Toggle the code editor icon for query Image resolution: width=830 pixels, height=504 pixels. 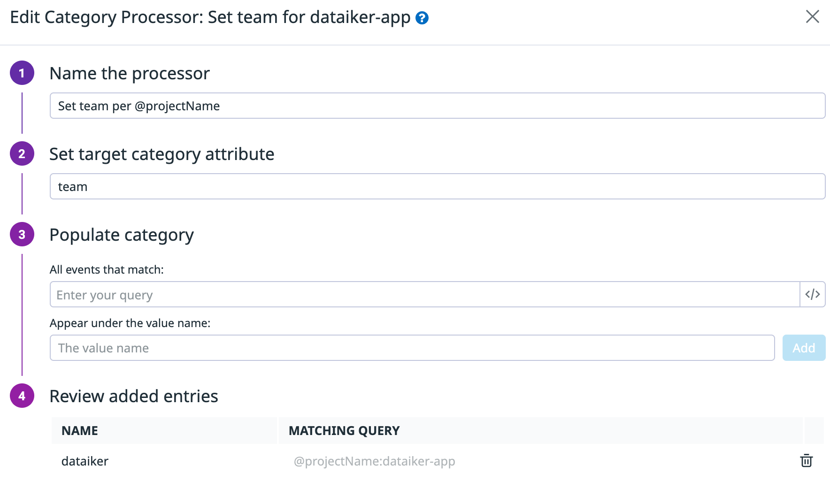tap(812, 294)
